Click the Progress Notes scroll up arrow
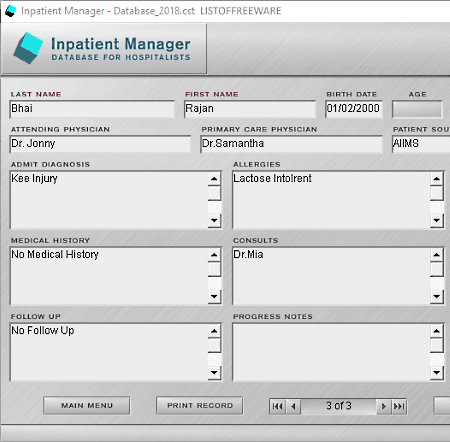Viewport: 450px width, 442px height. pos(437,331)
